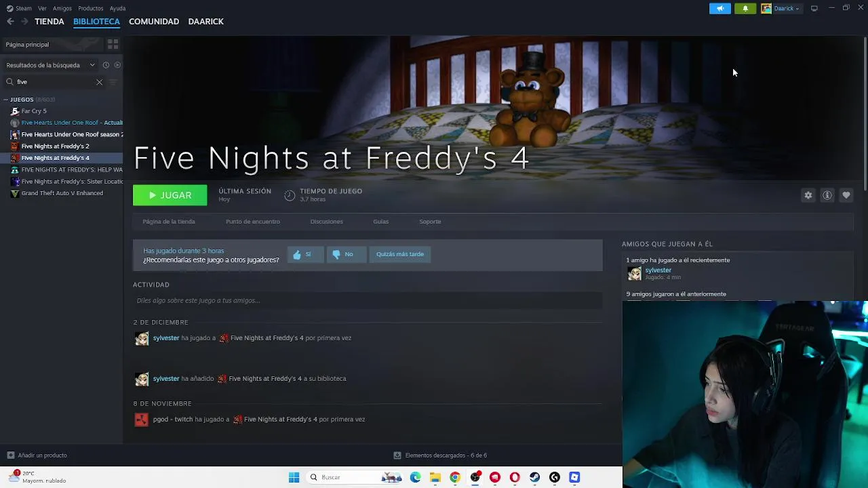Select Five Nights at Freddy's 2

coord(62,146)
